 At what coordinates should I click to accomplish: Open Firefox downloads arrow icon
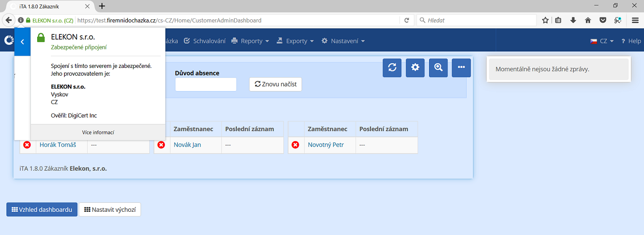tap(573, 20)
